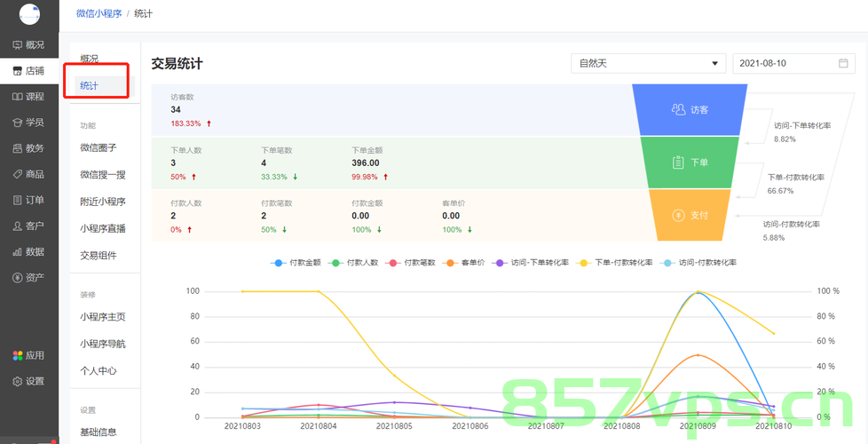The image size is (868, 444).
Task: Click the 访客数 change 183.33%
Action: 186,124
